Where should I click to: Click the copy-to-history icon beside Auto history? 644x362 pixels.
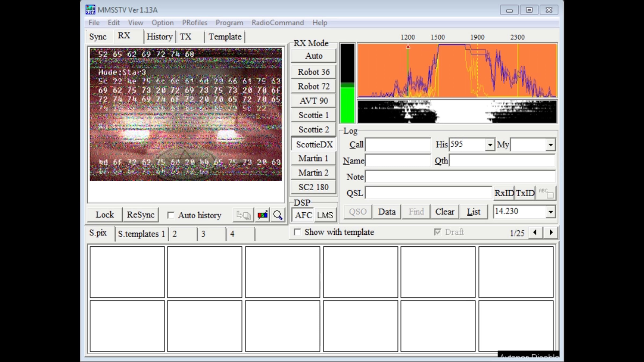pos(243,215)
